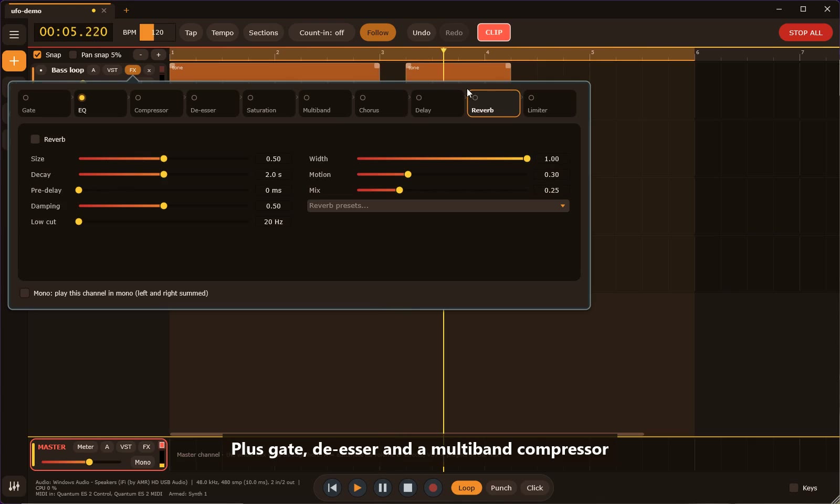Click the STOP ALL button
Image resolution: width=840 pixels, height=504 pixels.
[x=805, y=33]
